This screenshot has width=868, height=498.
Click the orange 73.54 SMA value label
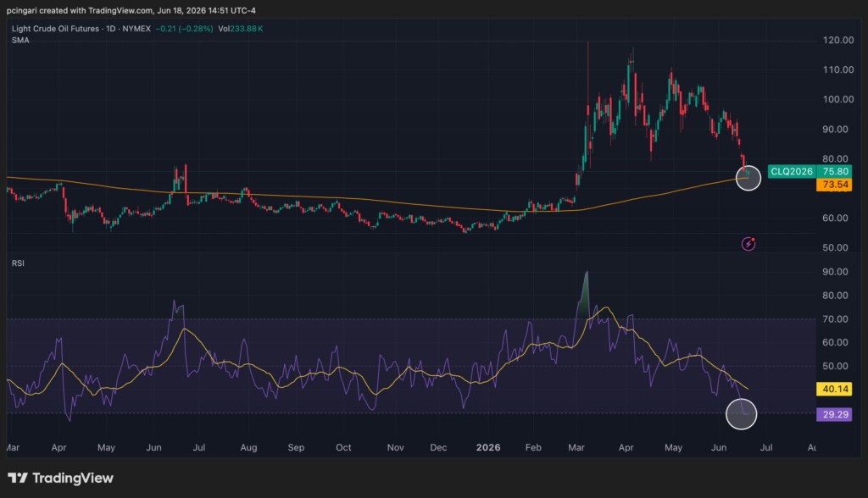pos(835,185)
